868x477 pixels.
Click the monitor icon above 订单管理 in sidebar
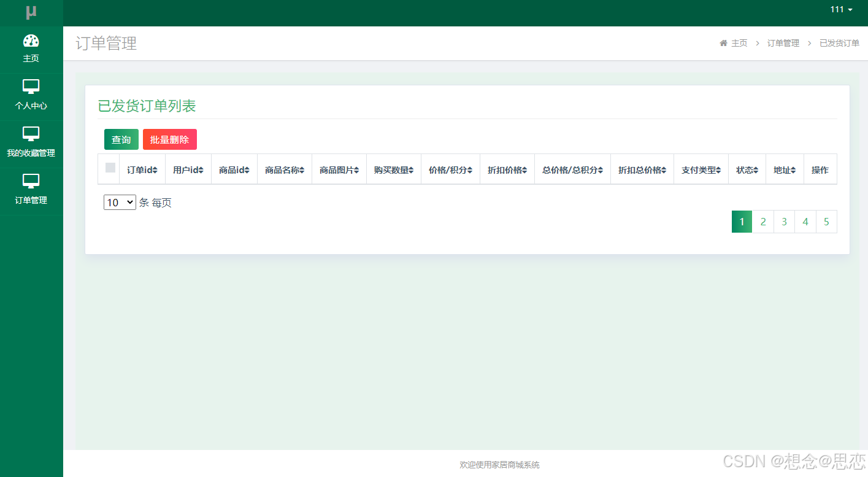pyautogui.click(x=31, y=181)
